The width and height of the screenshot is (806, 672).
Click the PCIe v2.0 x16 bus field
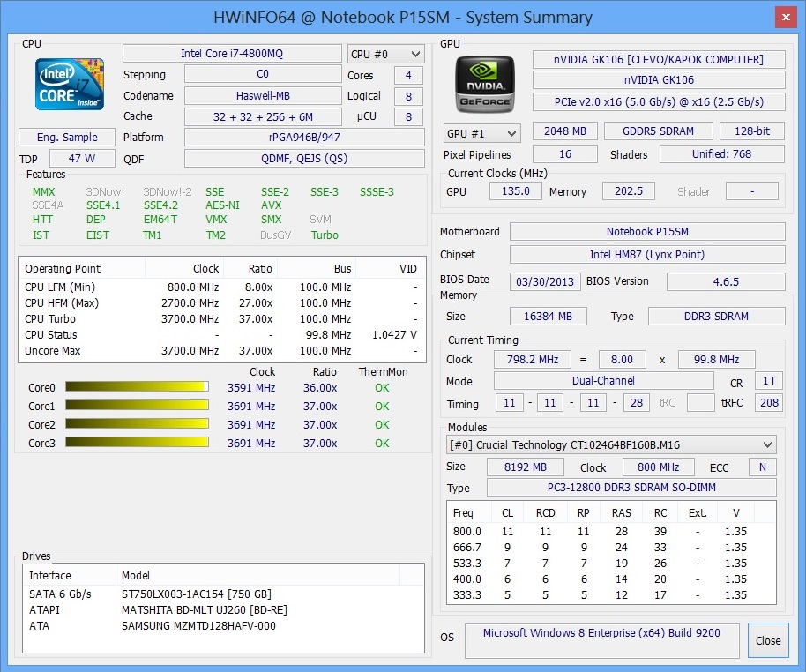659,101
